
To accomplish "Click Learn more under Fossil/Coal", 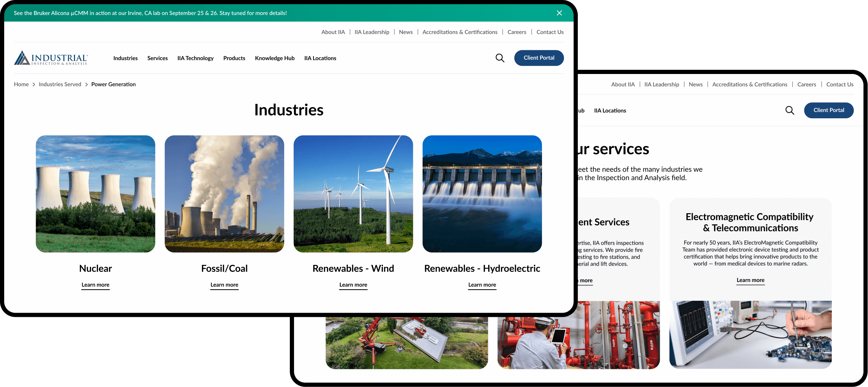I will 224,285.
